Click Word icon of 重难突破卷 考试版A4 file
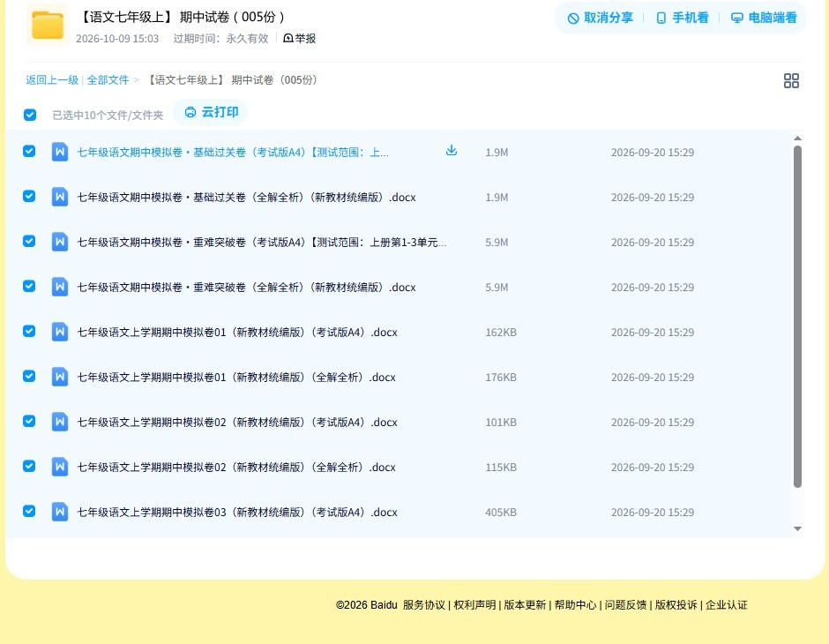829x644 pixels. click(x=60, y=242)
